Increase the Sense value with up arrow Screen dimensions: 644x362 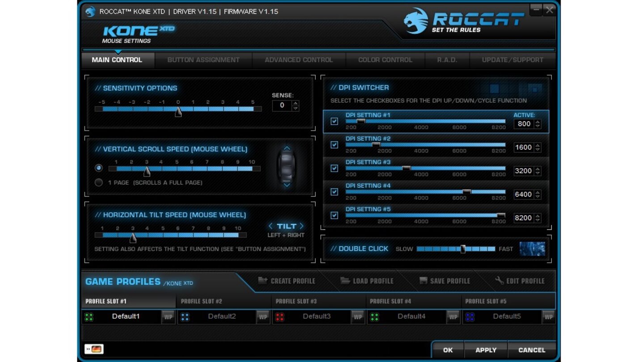[295, 103]
